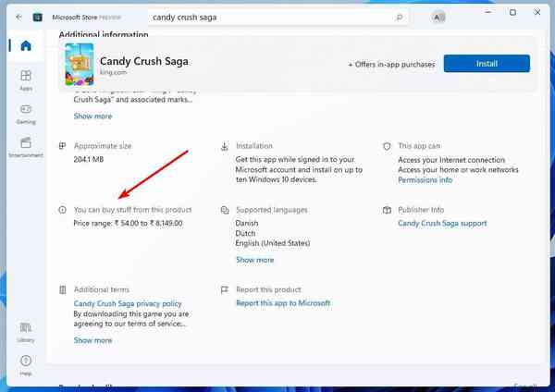Click the Approximate size icon
This screenshot has width=555, height=392.
[x=62, y=146]
